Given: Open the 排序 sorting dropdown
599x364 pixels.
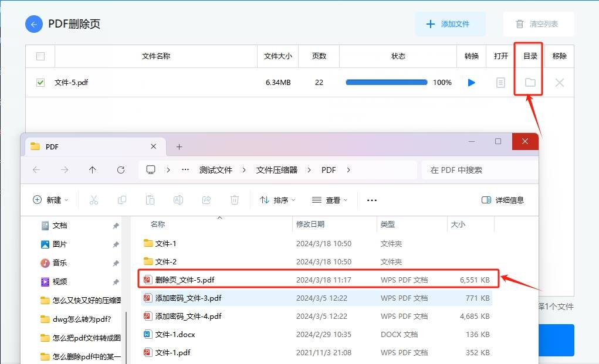Looking at the screenshot, I should click(276, 200).
